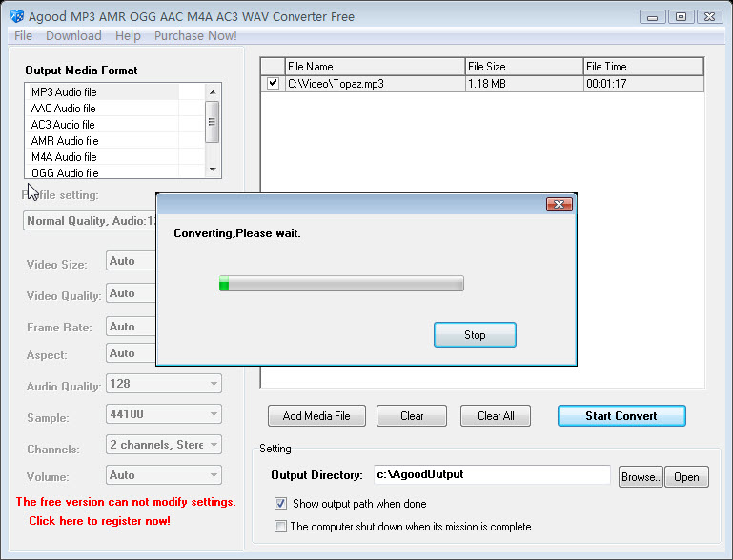Browse for an output directory

pyautogui.click(x=641, y=477)
